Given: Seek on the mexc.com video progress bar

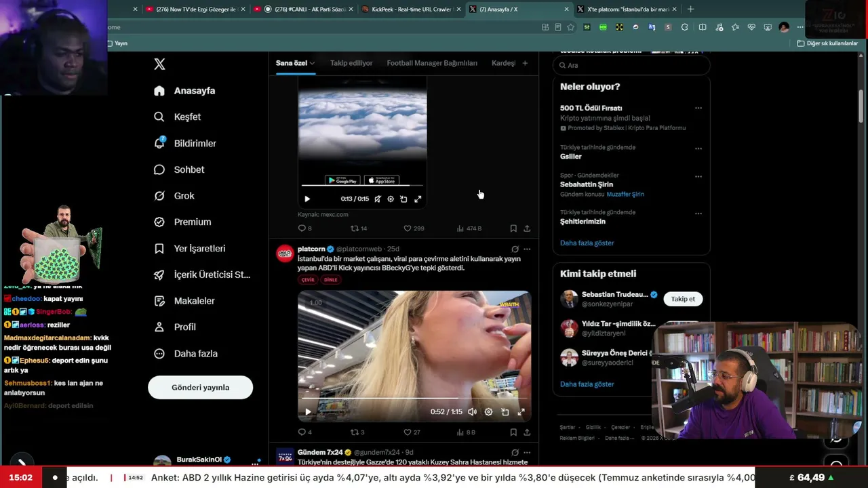Looking at the screenshot, I should coord(362,186).
